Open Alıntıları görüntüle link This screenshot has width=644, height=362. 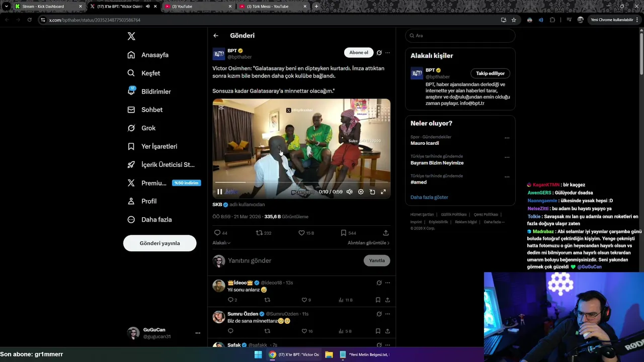[x=368, y=243]
